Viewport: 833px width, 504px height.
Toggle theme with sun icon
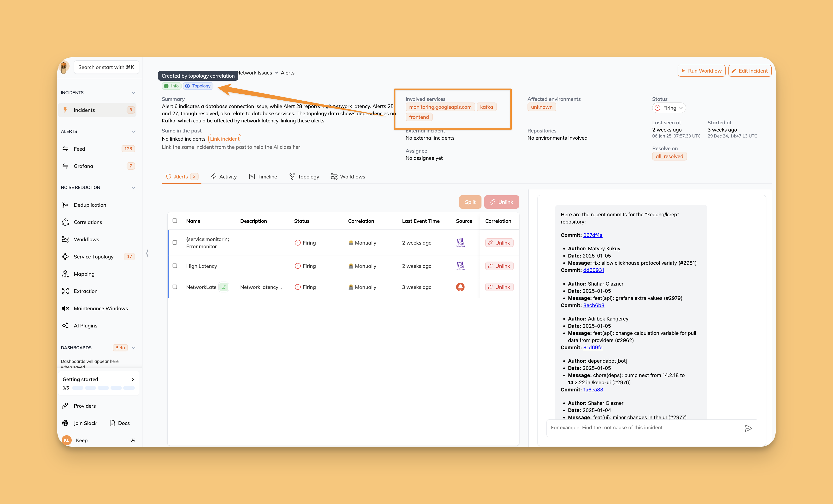tap(133, 440)
